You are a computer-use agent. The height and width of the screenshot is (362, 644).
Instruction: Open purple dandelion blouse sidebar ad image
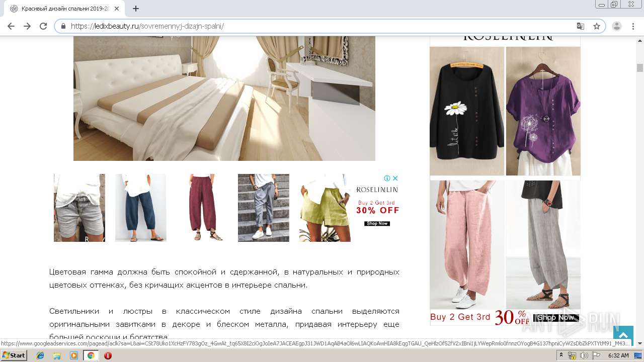click(543, 111)
